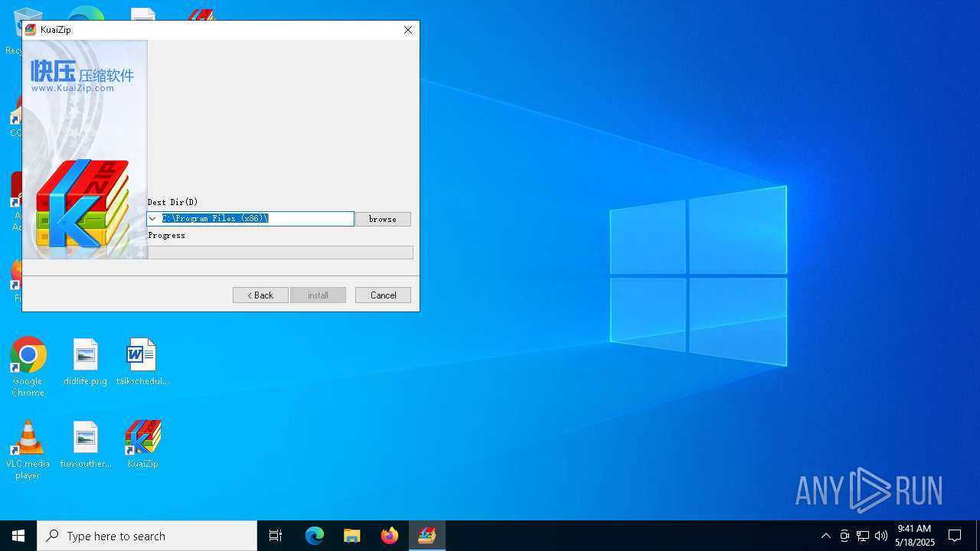Click the browse button for destination directory
The width and height of the screenshot is (980, 551).
[383, 219]
